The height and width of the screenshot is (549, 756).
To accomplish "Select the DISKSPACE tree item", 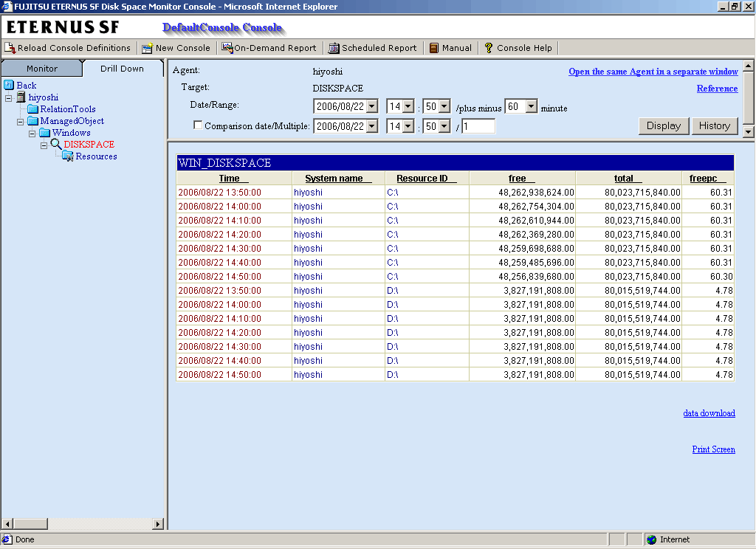I will 89,144.
